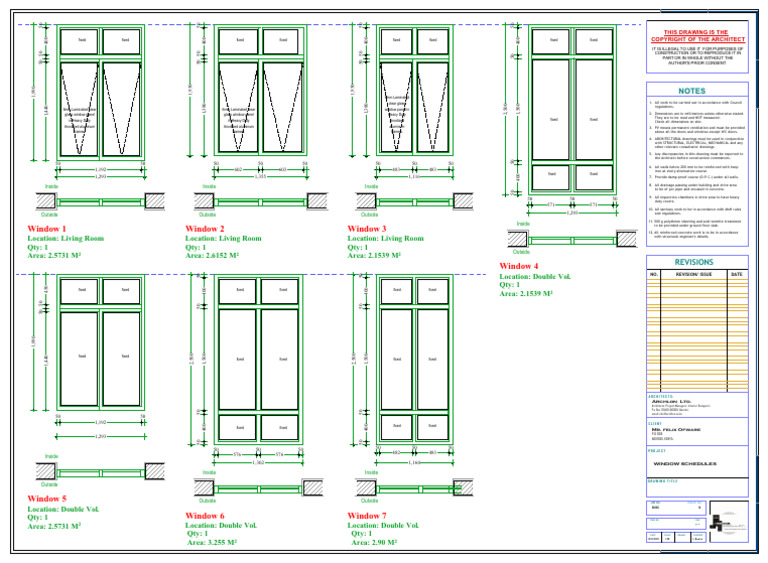The height and width of the screenshot is (563, 768).
Task: Select the red 'Window 5' title
Action: click(47, 499)
